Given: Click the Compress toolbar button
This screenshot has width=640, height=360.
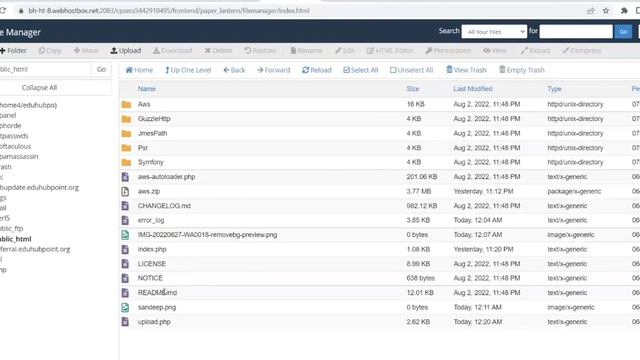Looking at the screenshot, I should coord(582,51).
